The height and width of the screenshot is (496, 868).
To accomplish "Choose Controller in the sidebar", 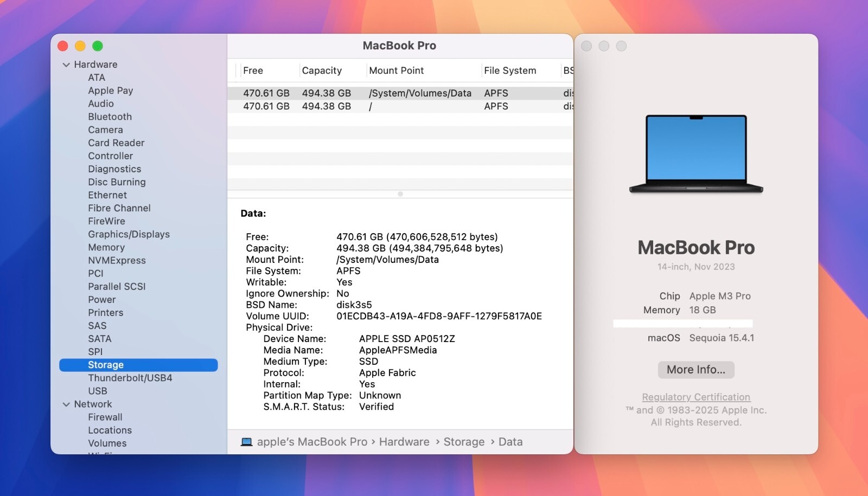I will (111, 156).
